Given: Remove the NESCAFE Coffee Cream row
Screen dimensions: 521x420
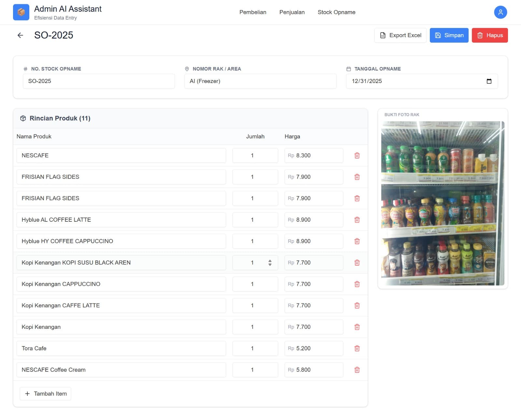Looking at the screenshot, I should (357, 370).
